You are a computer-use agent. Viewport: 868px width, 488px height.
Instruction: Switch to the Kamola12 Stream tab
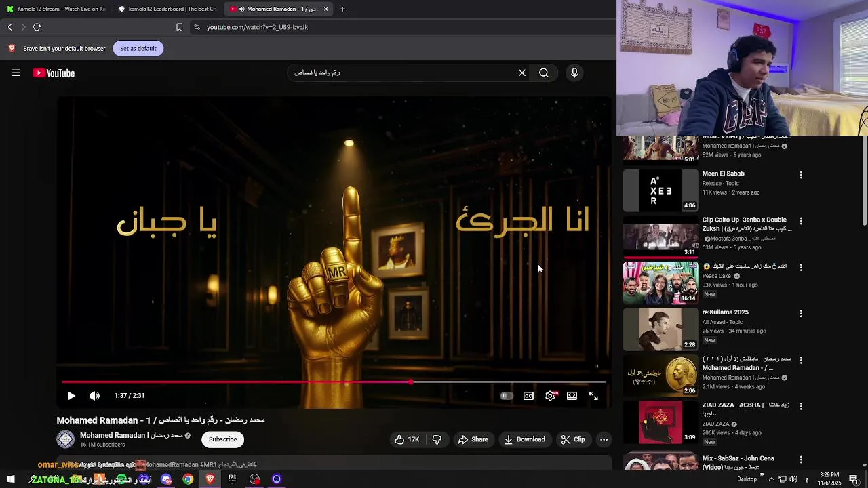[x=56, y=9]
